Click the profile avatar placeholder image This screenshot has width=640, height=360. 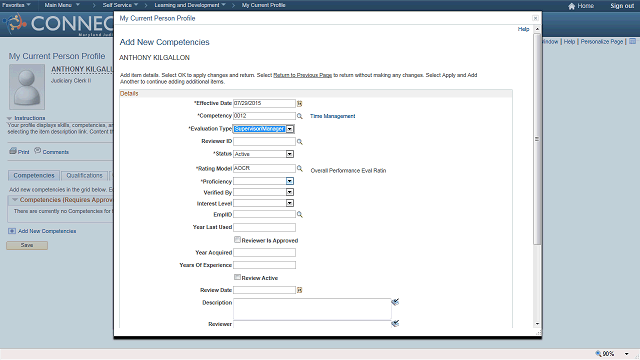pos(27,87)
